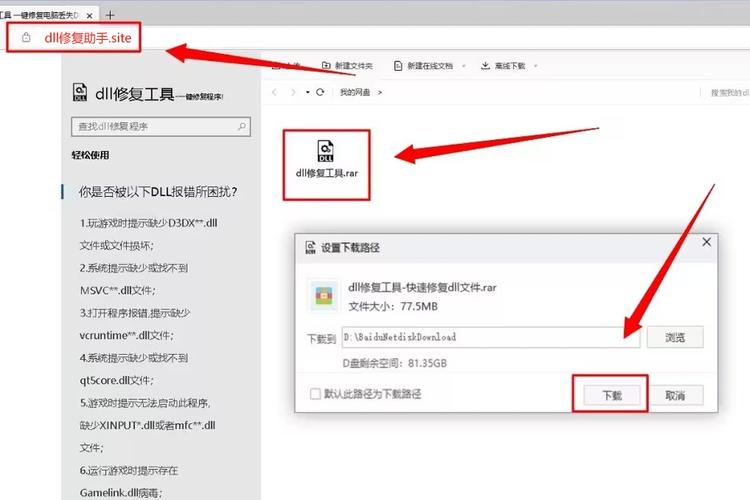Viewport: 750px width, 500px height.
Task: Click the online document icon in the toolbar
Action: click(x=397, y=66)
